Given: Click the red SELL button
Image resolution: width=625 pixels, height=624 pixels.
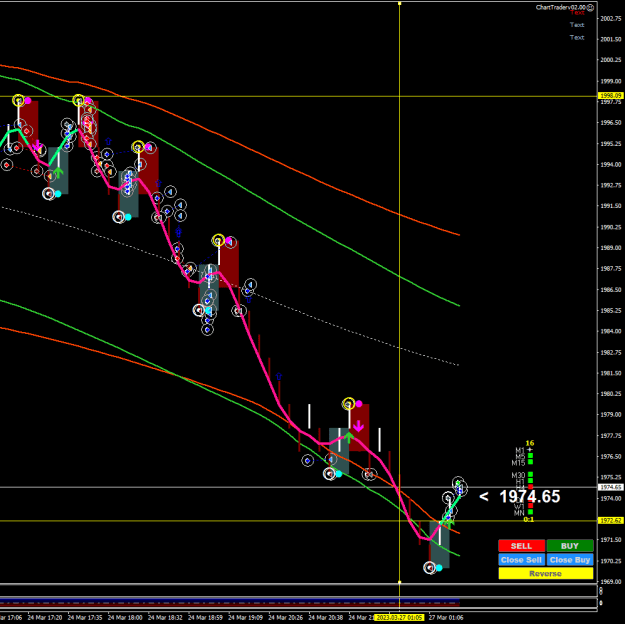Looking at the screenshot, I should coord(521,545).
